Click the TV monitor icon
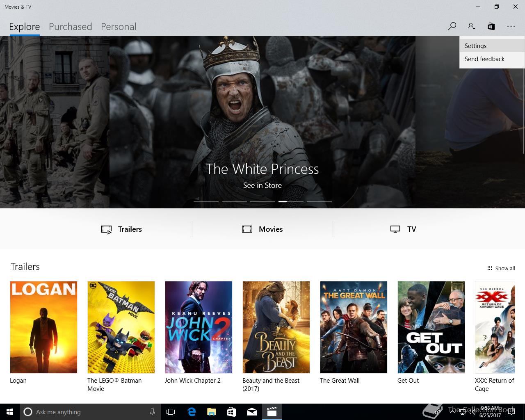Viewport: 525px width, 420px height. tap(395, 229)
